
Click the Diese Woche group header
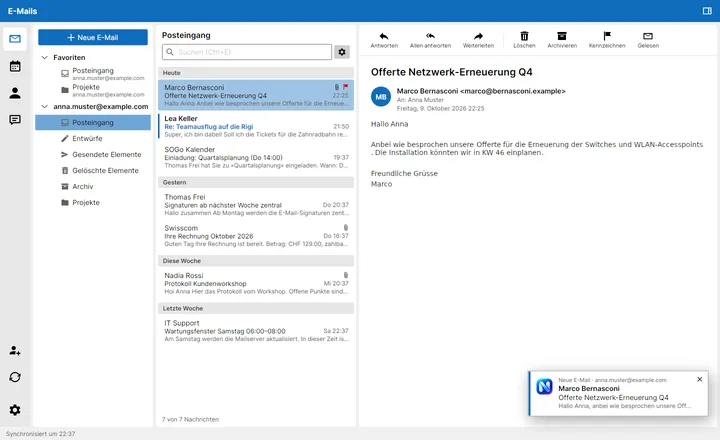point(256,261)
